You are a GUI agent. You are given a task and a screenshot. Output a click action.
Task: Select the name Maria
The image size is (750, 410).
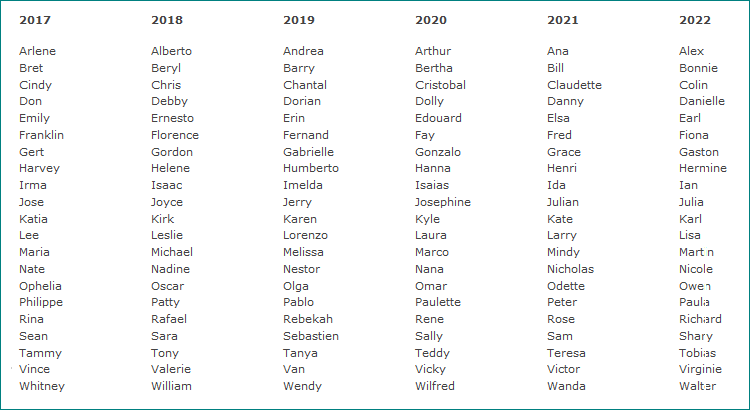(35, 252)
